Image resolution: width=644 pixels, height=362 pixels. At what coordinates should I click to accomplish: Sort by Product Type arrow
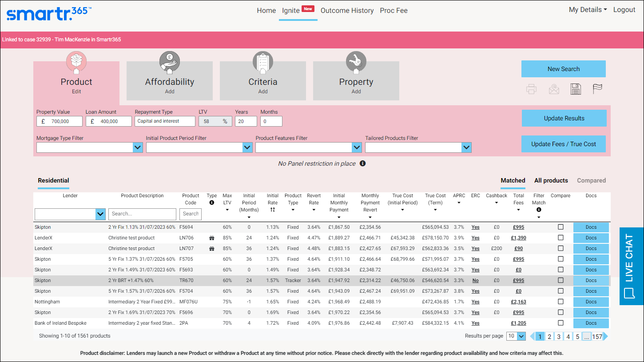tap(293, 210)
